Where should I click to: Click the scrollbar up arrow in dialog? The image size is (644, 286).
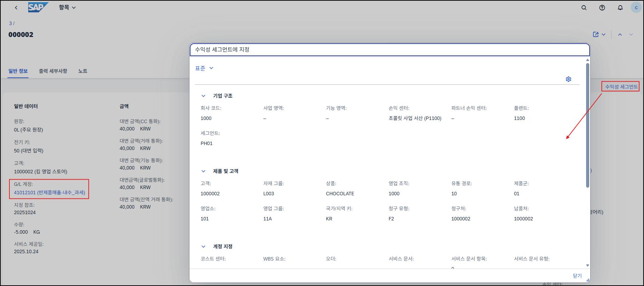click(x=587, y=60)
